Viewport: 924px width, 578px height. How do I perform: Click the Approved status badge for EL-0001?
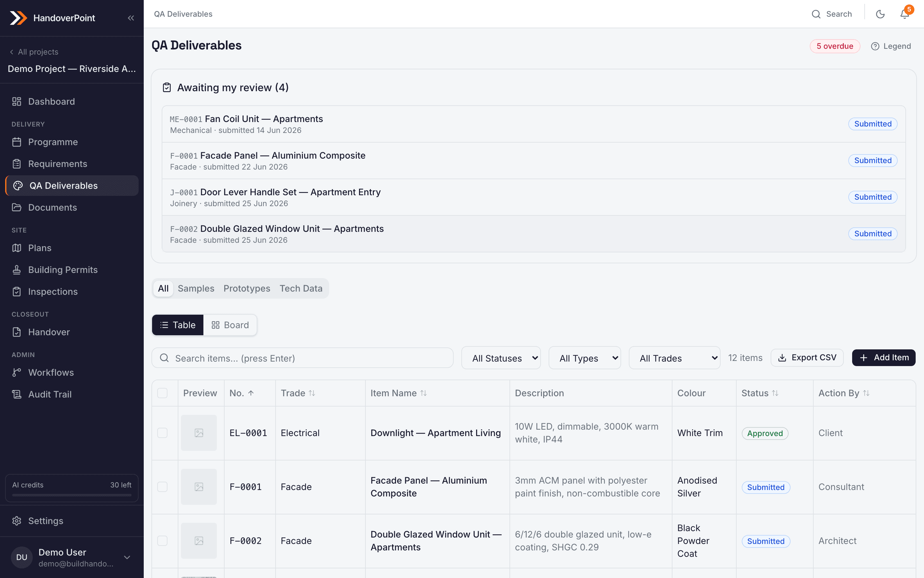point(765,433)
